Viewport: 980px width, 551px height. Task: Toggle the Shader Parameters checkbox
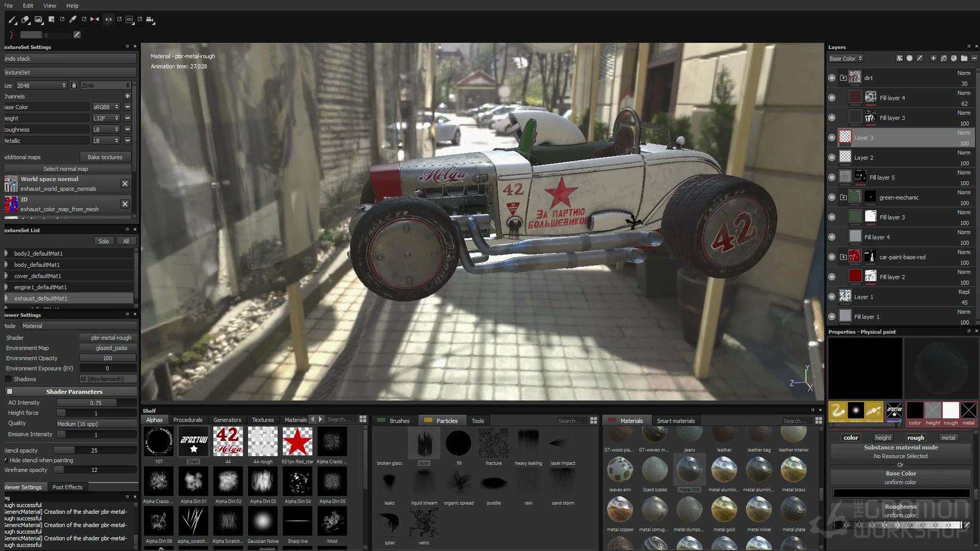9,391
